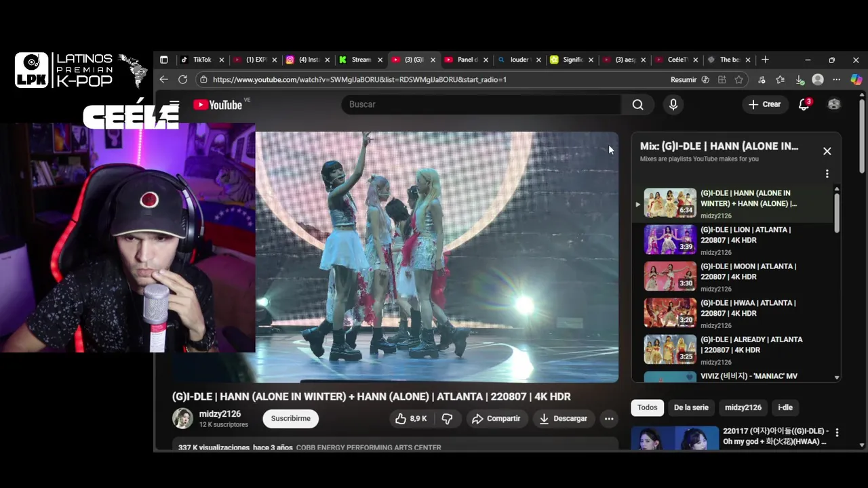Open the browser downloads icon
The image size is (868, 488).
tap(800, 79)
